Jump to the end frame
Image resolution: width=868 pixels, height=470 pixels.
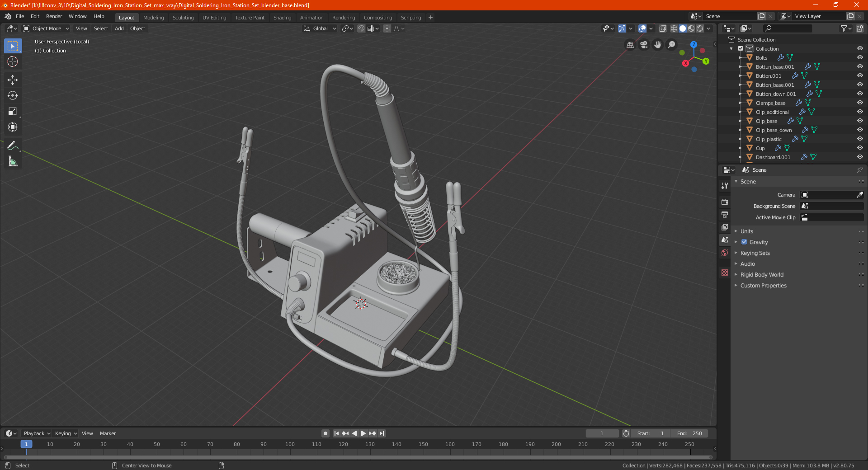(x=382, y=433)
